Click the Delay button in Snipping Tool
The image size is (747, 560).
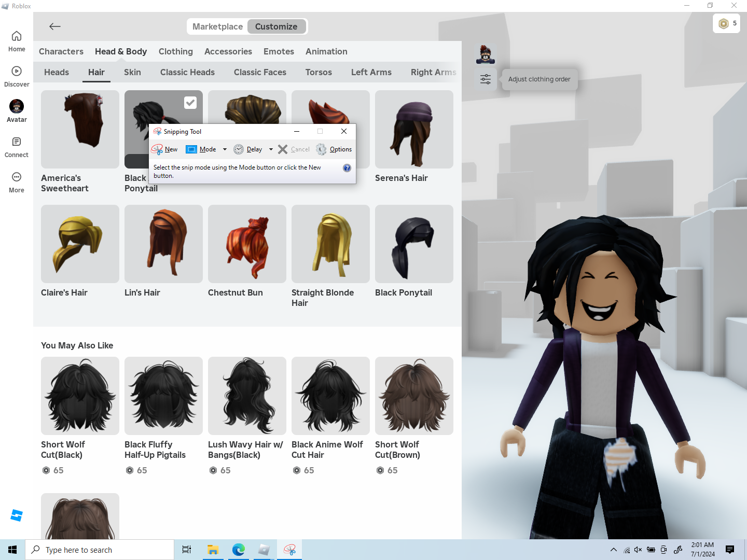tap(248, 149)
